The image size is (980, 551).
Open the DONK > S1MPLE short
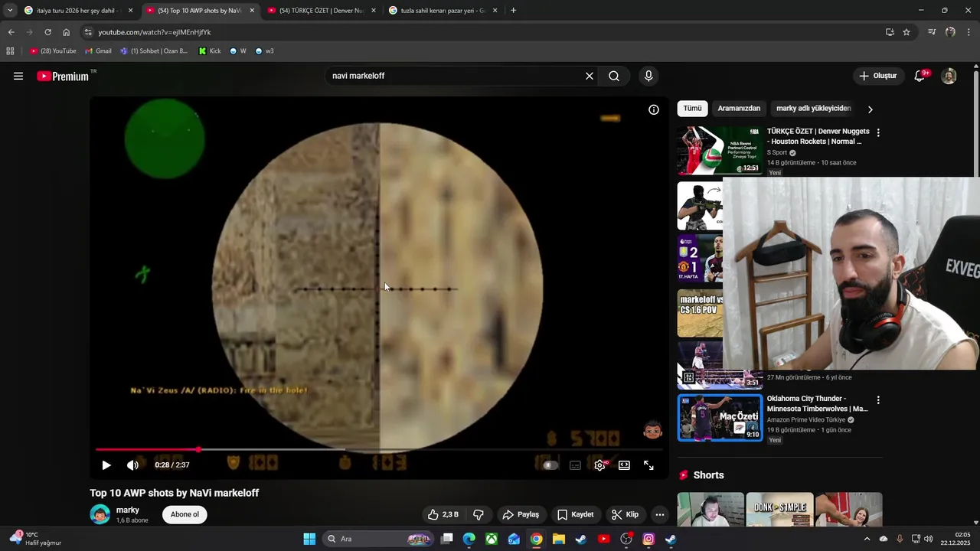[x=779, y=510]
